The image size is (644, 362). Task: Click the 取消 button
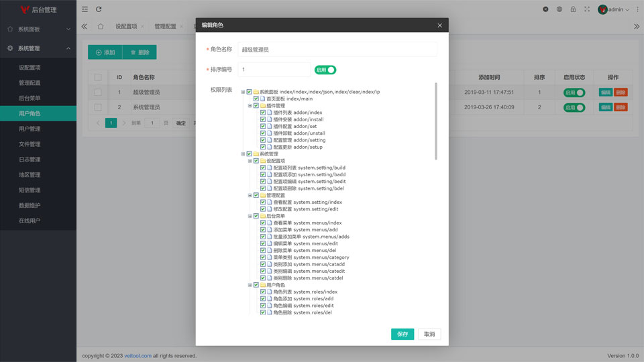click(429, 334)
